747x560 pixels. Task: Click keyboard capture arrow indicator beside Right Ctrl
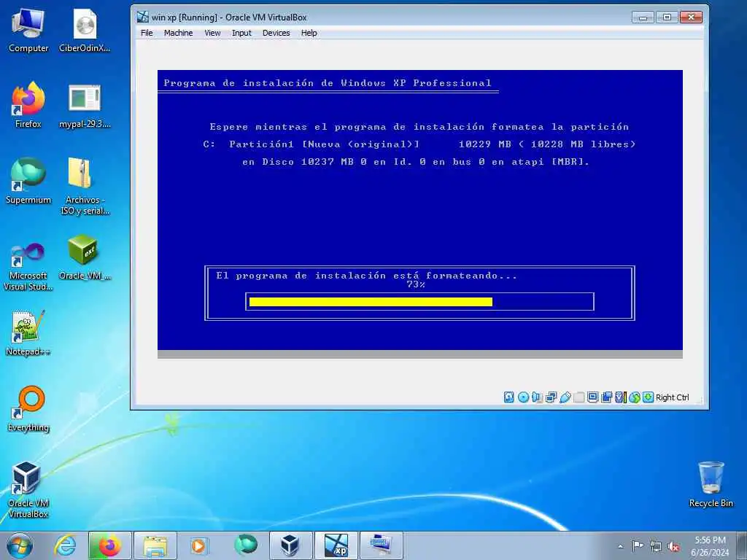coord(648,397)
